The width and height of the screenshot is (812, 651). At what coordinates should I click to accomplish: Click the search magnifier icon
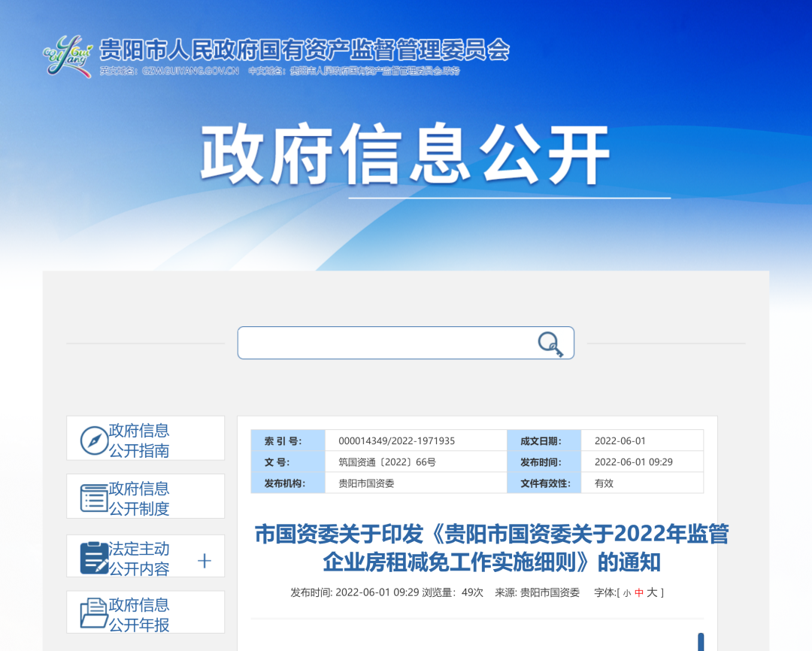(550, 342)
